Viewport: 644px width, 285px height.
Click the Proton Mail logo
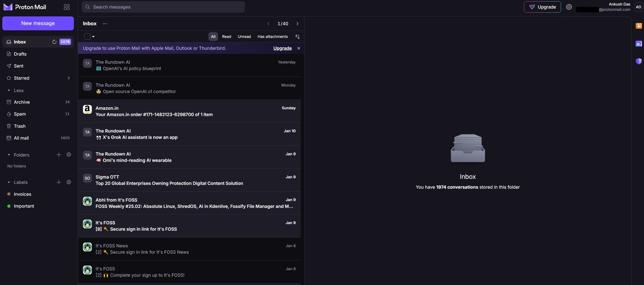click(x=25, y=7)
